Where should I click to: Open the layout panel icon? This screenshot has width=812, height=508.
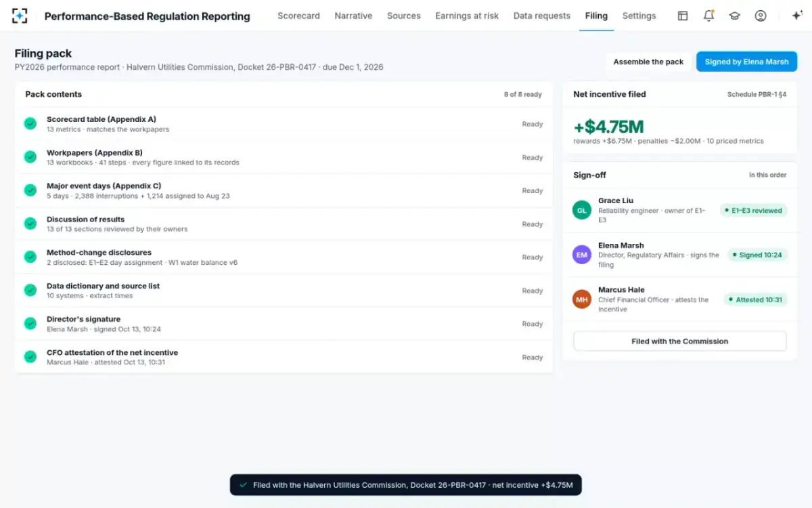[683, 16]
